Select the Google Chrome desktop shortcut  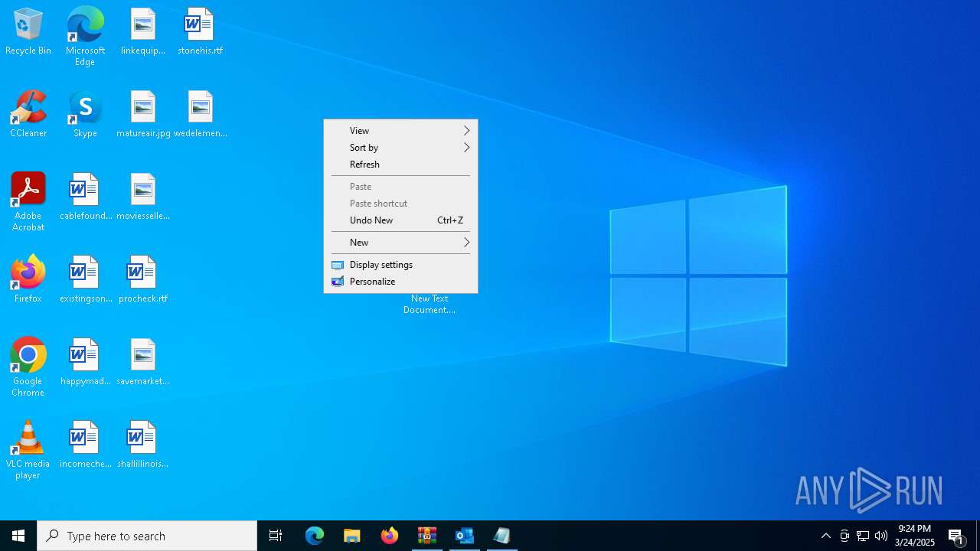28,367
